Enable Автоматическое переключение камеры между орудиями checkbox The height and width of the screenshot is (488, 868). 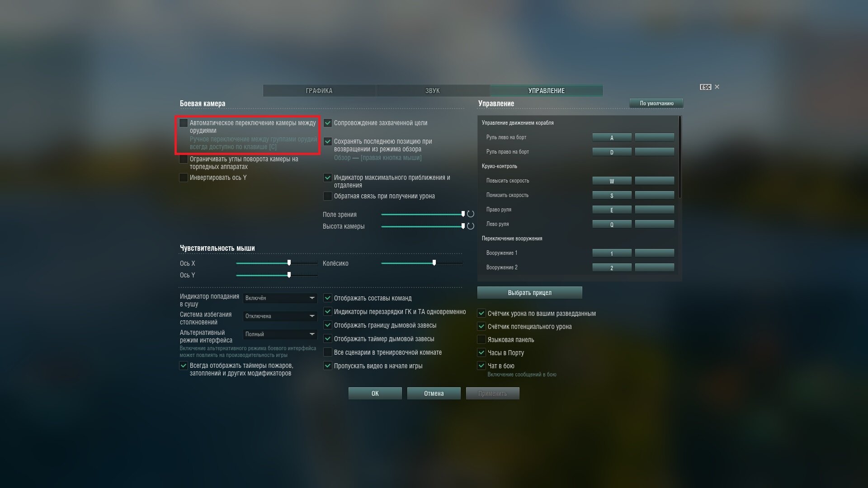click(184, 123)
